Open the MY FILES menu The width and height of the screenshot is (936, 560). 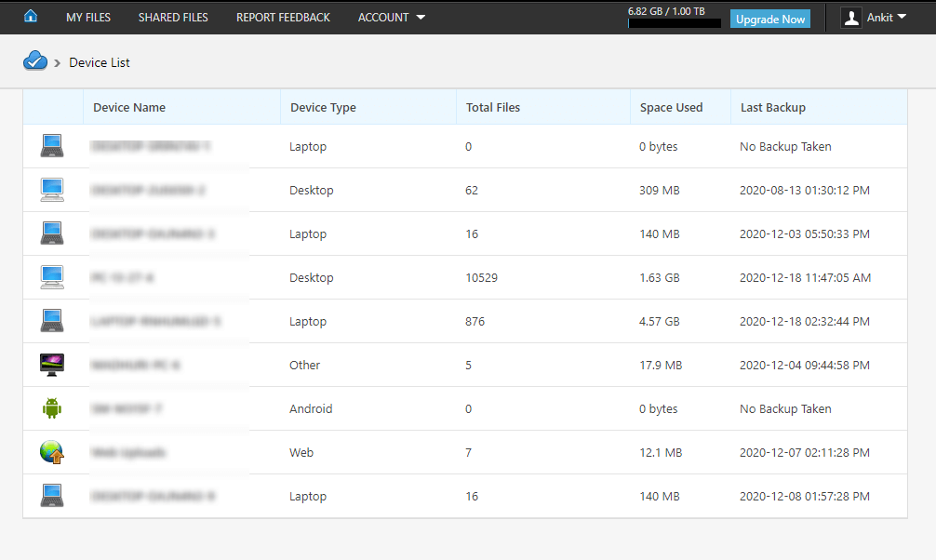88,18
